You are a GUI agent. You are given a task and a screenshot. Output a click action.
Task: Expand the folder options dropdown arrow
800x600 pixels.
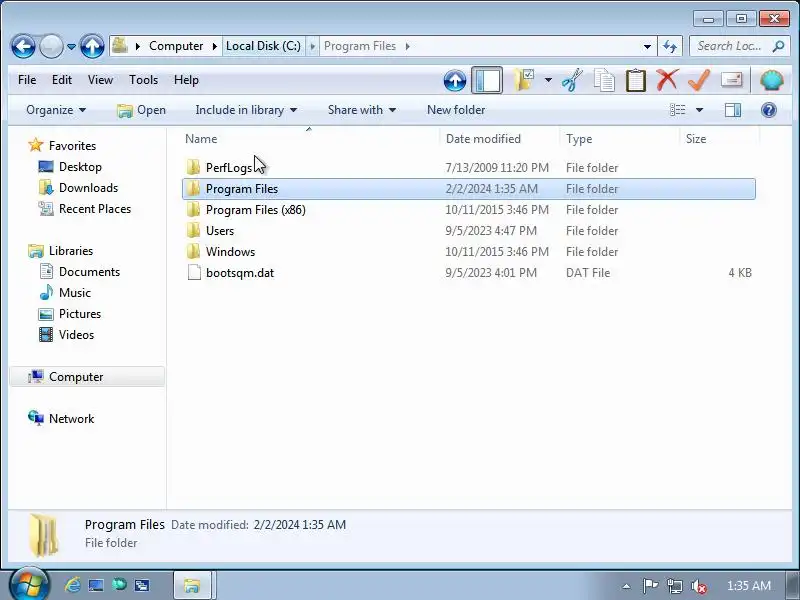click(548, 80)
